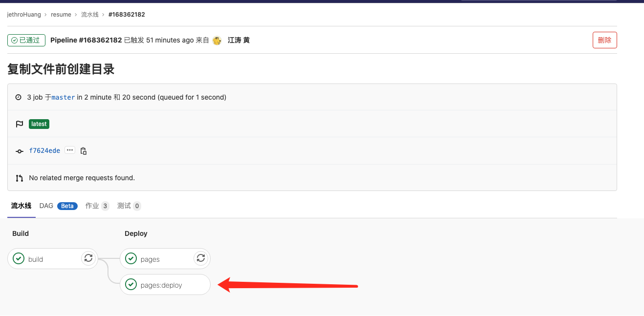Screen dimensions: 644x316
Task: Copy the commit SHA to clipboard
Action: [x=84, y=151]
